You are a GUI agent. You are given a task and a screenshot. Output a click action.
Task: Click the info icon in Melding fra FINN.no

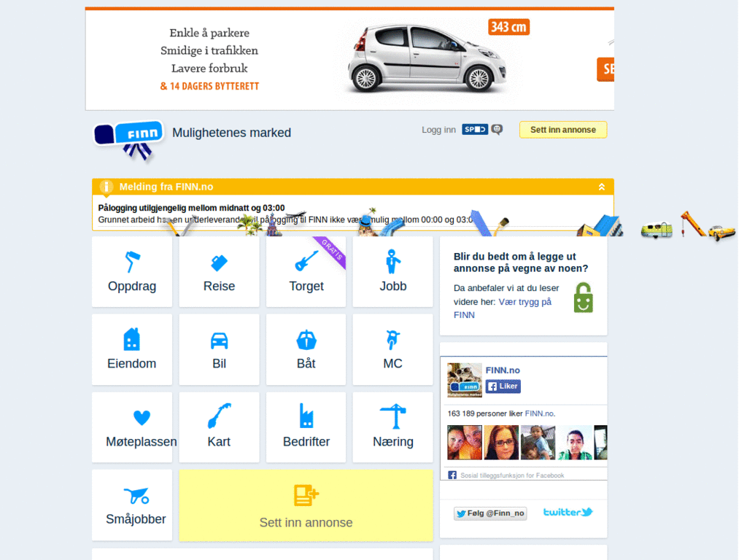tap(107, 187)
